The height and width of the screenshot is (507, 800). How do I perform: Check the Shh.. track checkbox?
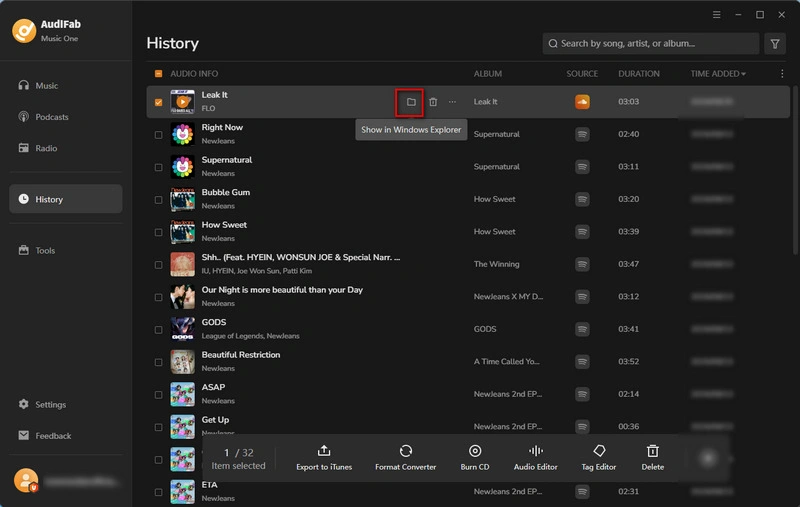[158, 265]
